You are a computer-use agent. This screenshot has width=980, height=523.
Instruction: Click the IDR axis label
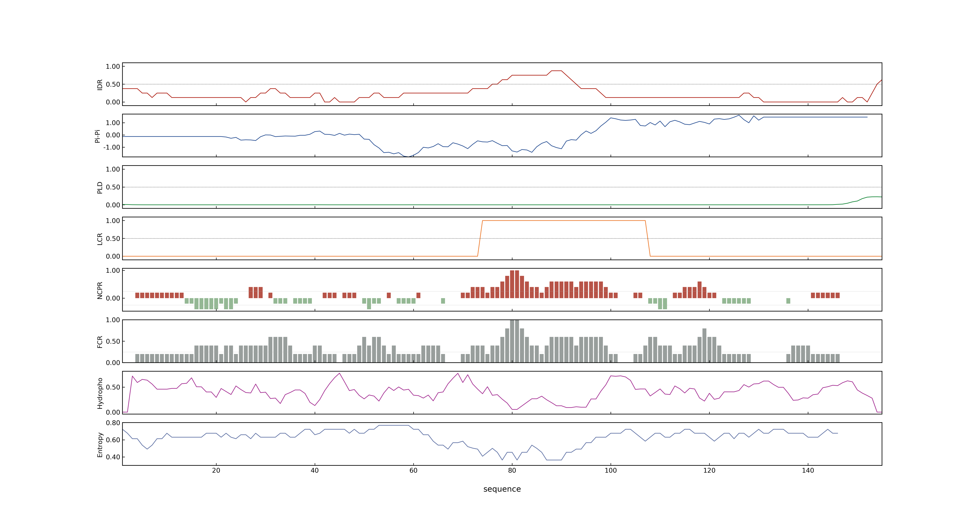[100, 85]
